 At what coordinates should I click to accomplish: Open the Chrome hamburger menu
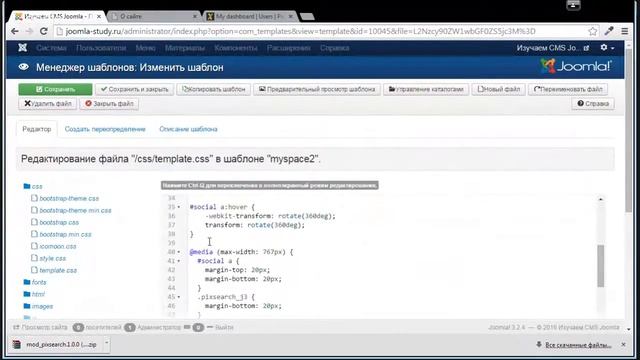(x=624, y=31)
